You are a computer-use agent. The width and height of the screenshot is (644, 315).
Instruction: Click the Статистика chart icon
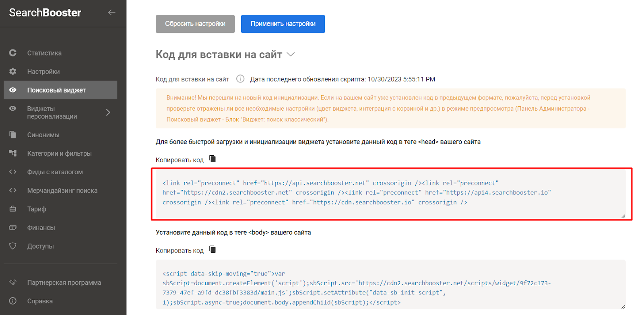point(13,53)
